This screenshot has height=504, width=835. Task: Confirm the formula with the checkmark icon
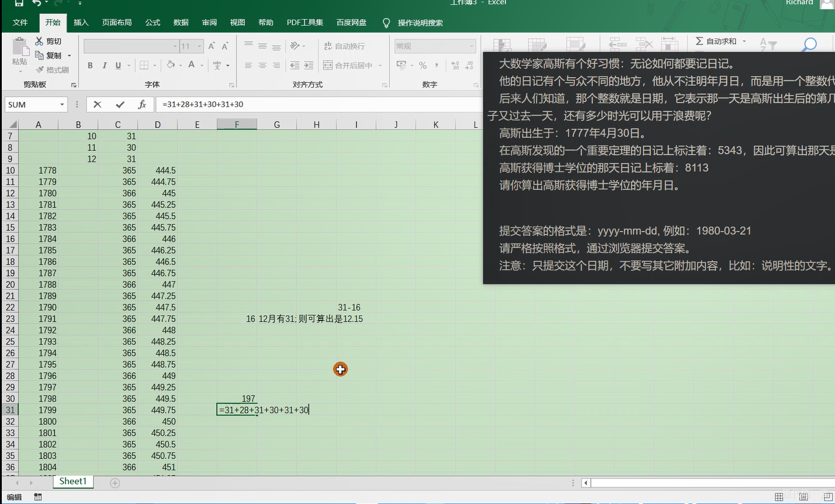click(120, 104)
